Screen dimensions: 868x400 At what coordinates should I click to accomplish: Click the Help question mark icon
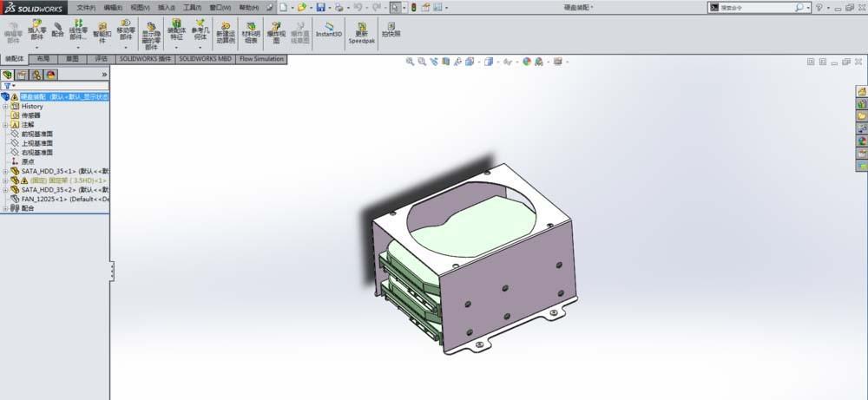819,8
